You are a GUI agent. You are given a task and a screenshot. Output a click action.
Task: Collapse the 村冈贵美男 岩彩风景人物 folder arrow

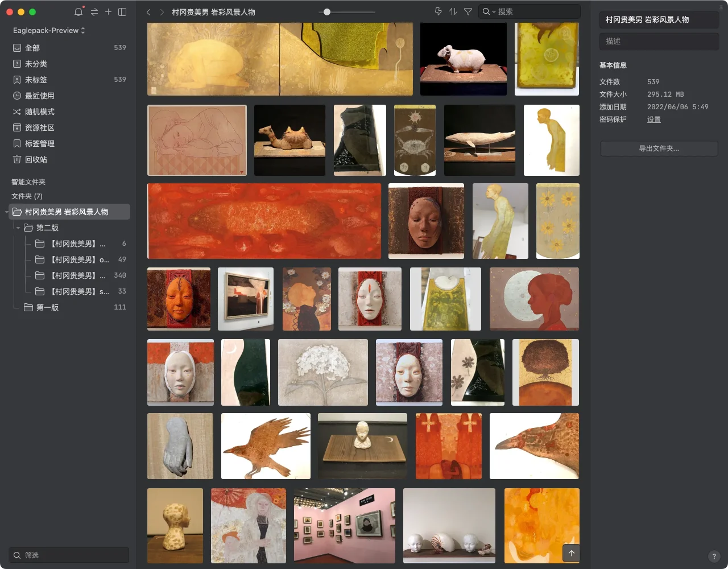pos(7,212)
